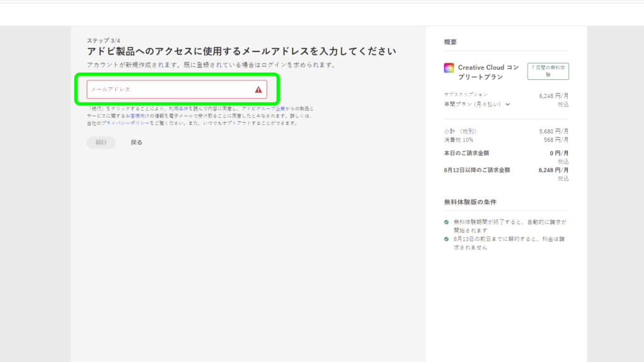
Task: Click the 無料体験版の条件 heading
Action: pyautogui.click(x=470, y=202)
